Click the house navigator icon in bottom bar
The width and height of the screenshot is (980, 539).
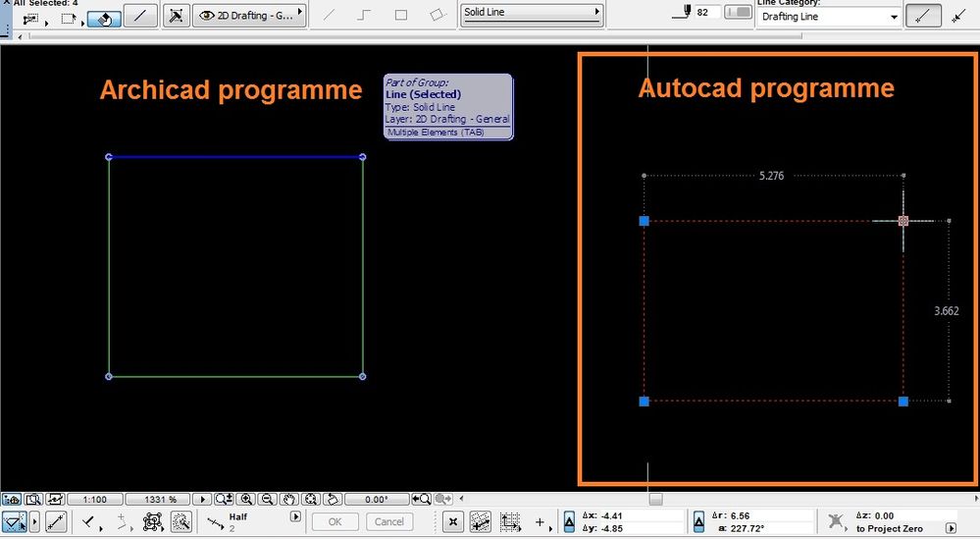point(12,499)
